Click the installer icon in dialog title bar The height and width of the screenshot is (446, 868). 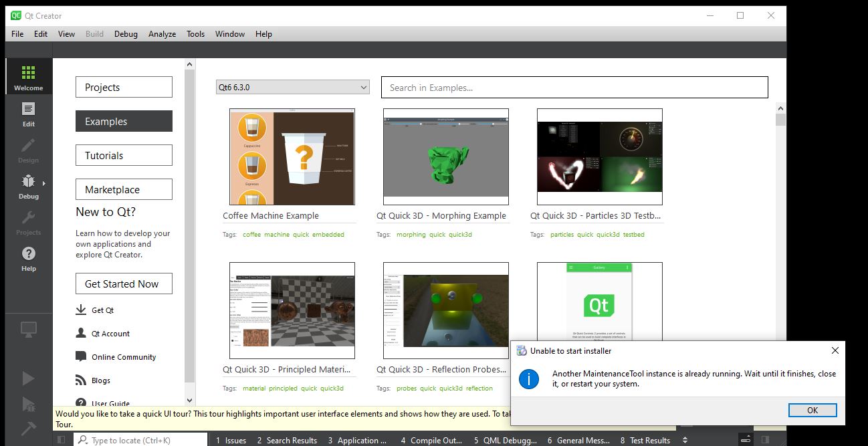pos(521,350)
